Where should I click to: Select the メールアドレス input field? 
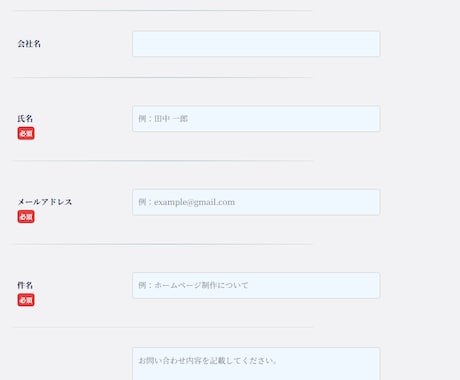coord(256,202)
